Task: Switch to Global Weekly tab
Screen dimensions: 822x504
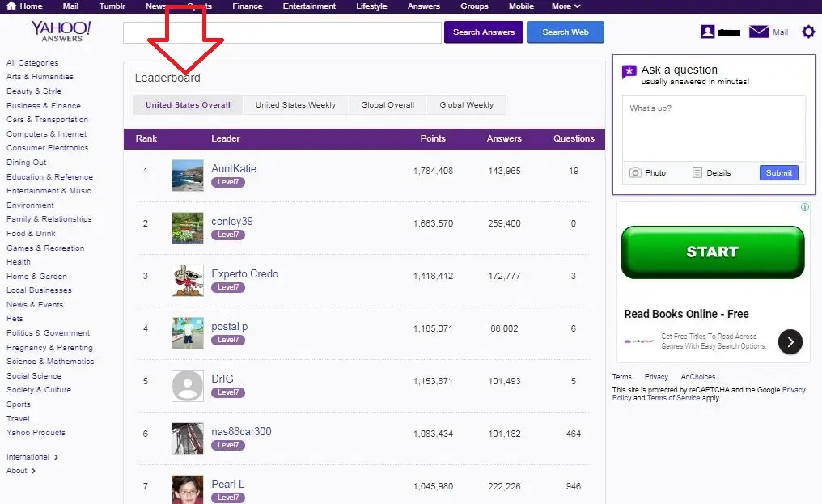Action: point(467,105)
